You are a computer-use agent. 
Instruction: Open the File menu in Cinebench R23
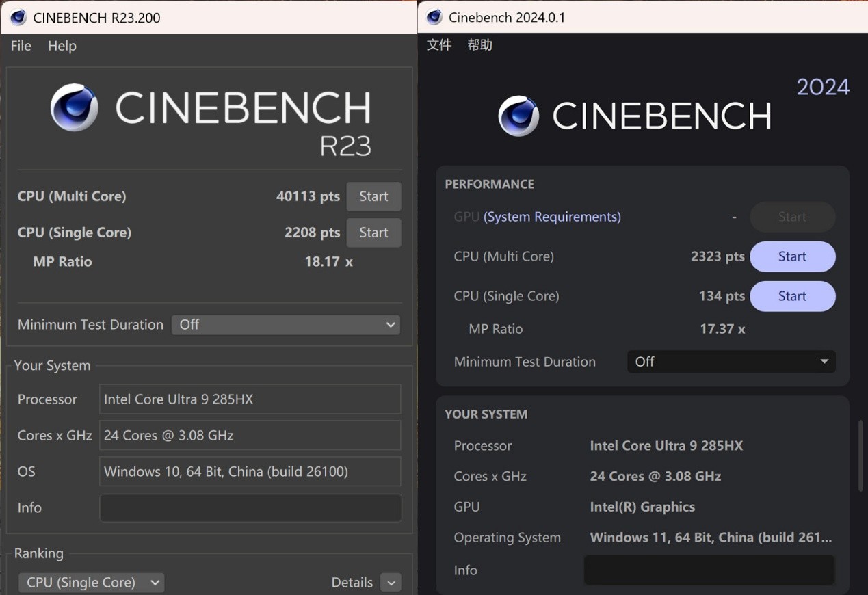(21, 46)
